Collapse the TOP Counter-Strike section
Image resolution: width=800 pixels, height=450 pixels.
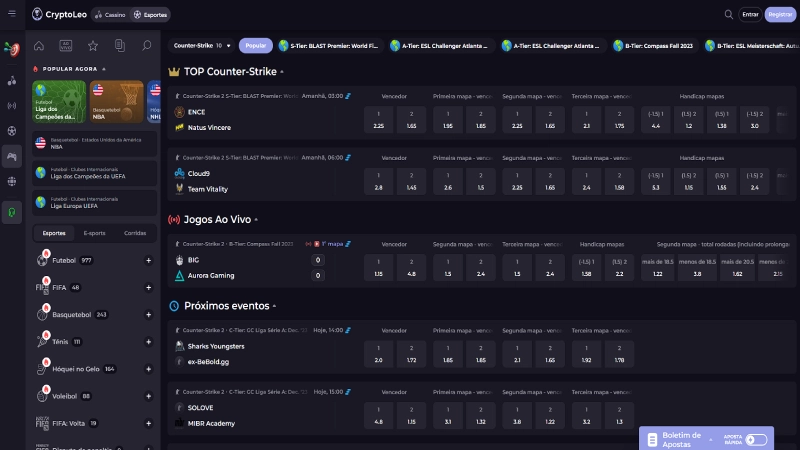pos(282,72)
